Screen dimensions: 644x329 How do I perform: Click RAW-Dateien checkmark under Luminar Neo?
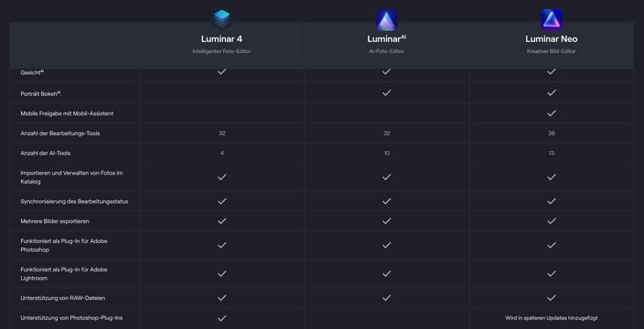tap(551, 297)
